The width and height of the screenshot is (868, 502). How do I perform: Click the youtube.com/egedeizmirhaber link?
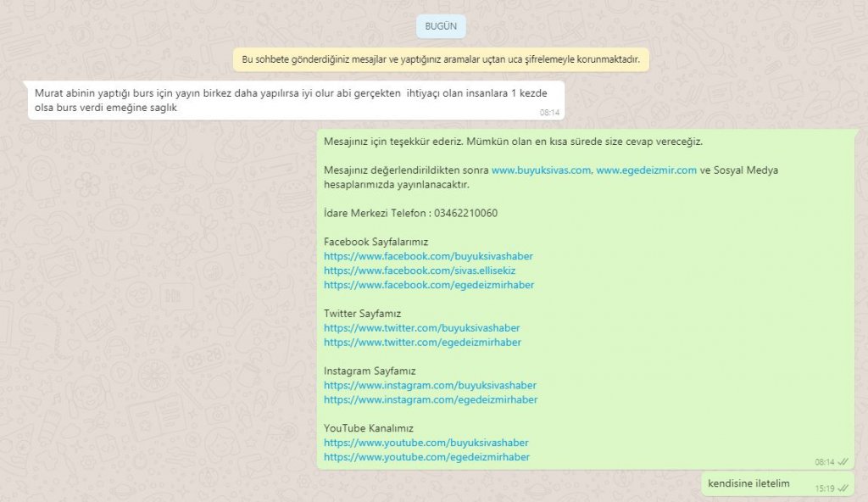426,457
